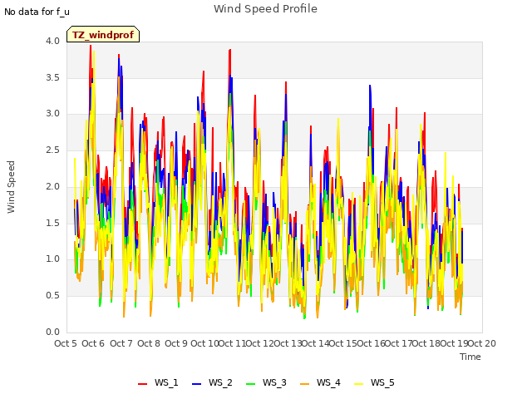The image size is (532, 399).
Task: Click the 0.5 y-axis tick label
Action: (x=52, y=296)
